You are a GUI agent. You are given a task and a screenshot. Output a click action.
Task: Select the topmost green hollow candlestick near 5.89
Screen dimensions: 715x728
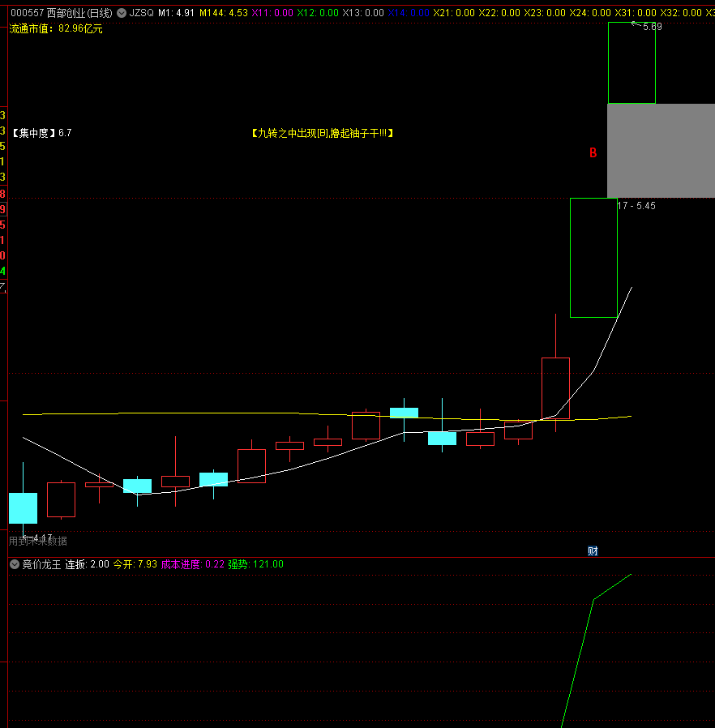pos(632,62)
